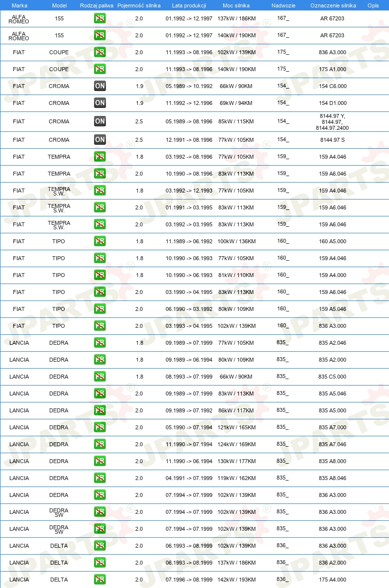The image size is (389, 588).
Task: Click the Nadwozie column header
Action: tap(283, 5)
